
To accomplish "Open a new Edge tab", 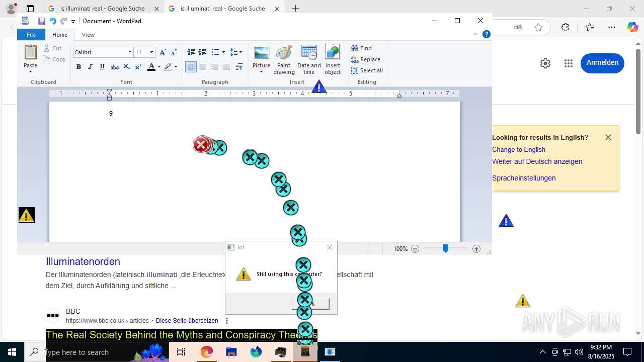I will [295, 9].
